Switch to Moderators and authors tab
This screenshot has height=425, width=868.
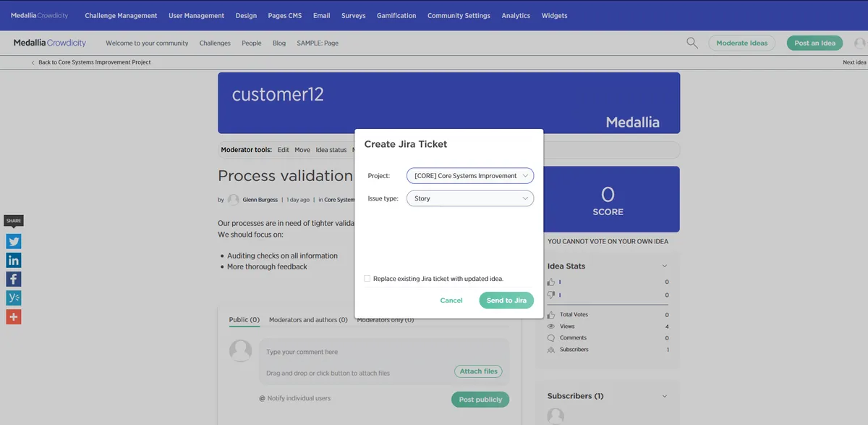308,320
